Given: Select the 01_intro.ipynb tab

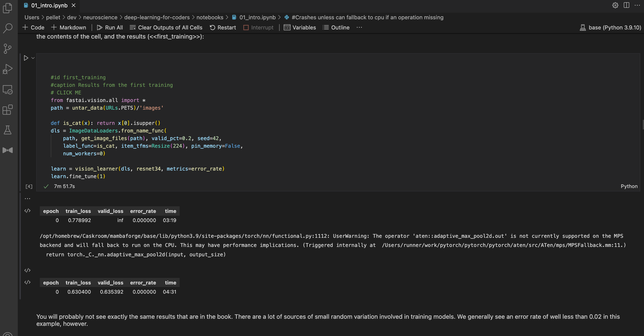Looking at the screenshot, I should tap(49, 5).
